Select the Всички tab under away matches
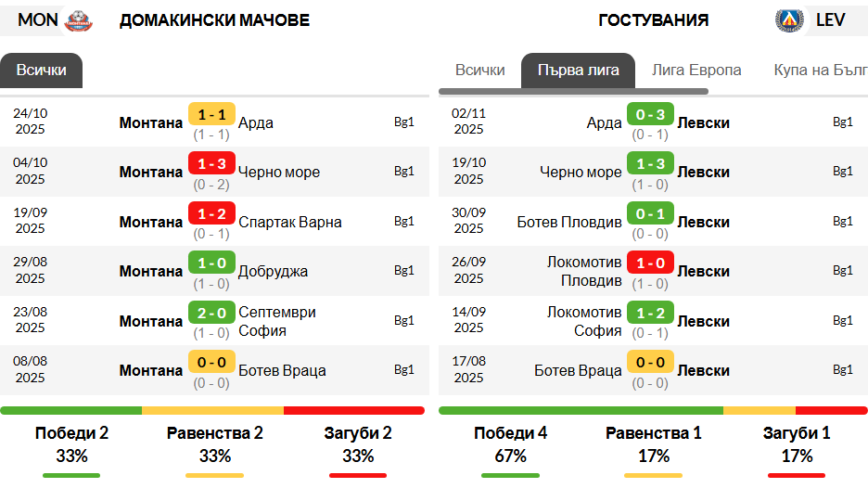 pyautogui.click(x=480, y=71)
